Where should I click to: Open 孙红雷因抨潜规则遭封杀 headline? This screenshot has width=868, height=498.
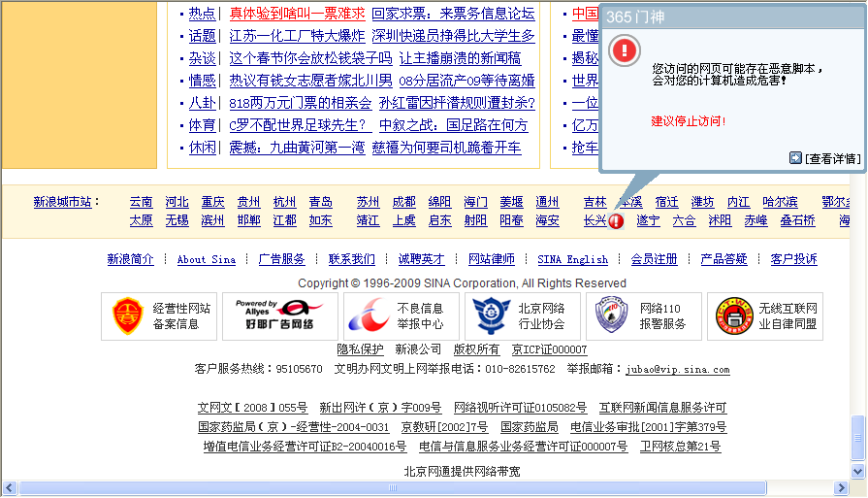457,103
